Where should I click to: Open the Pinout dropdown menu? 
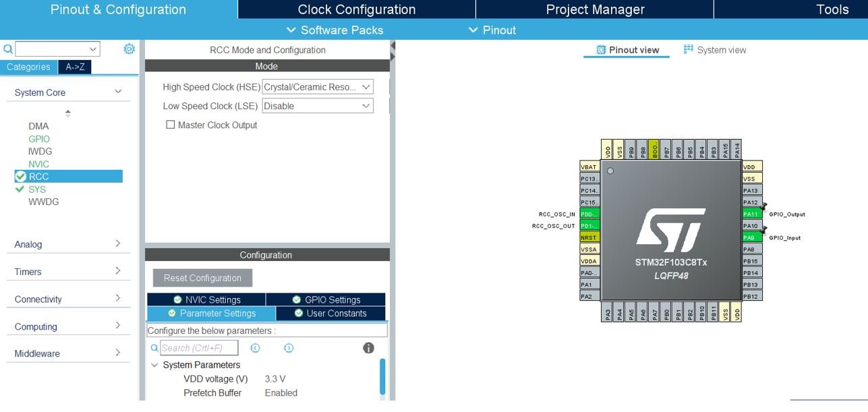(492, 30)
